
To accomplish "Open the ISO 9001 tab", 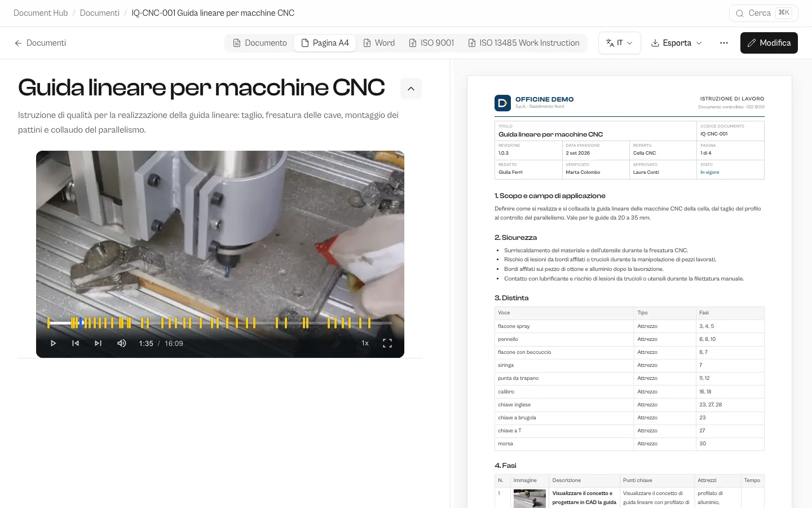I will click(431, 43).
